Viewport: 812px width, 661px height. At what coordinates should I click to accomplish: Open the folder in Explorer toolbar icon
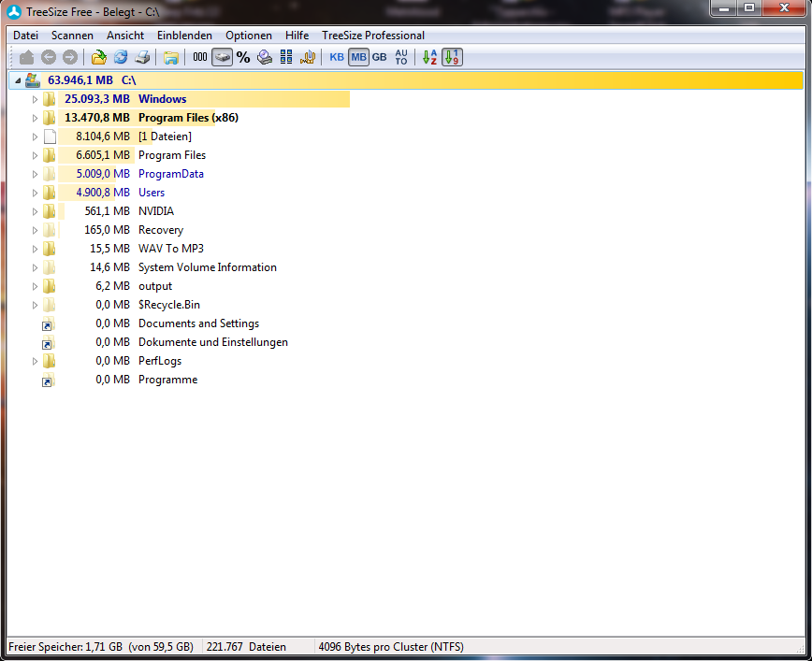tap(171, 57)
